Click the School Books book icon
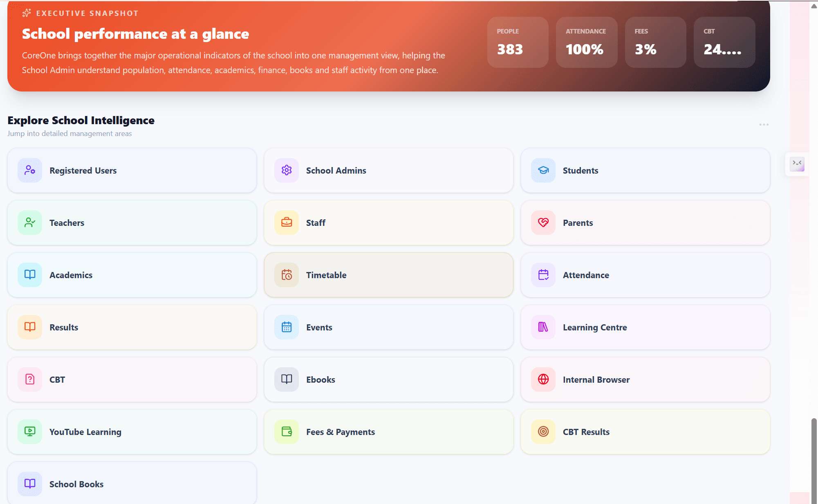 coord(30,484)
